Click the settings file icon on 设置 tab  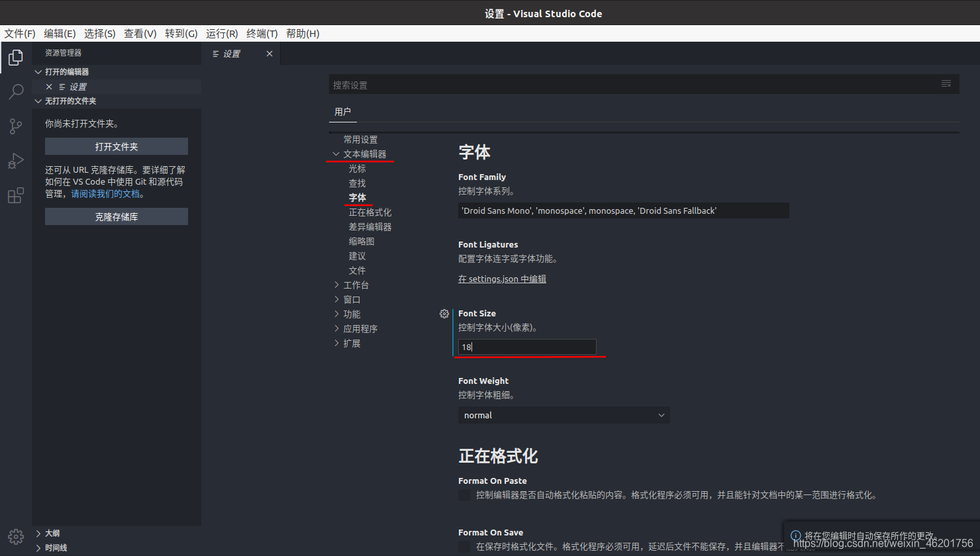(x=216, y=54)
